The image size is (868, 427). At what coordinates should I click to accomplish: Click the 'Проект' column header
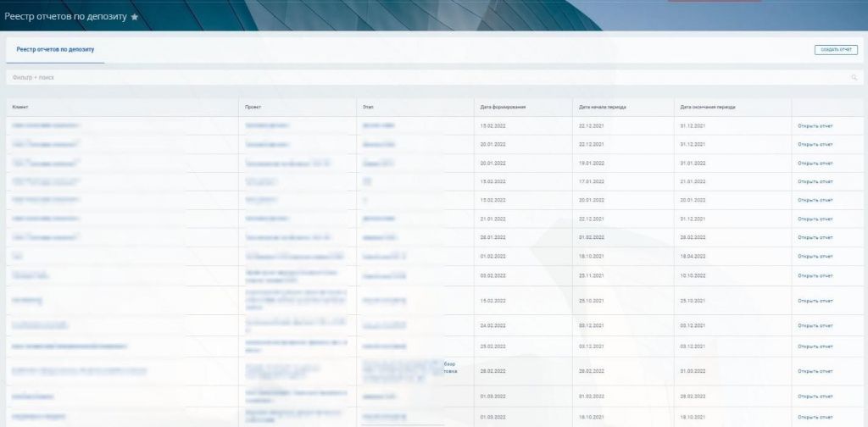(253, 108)
